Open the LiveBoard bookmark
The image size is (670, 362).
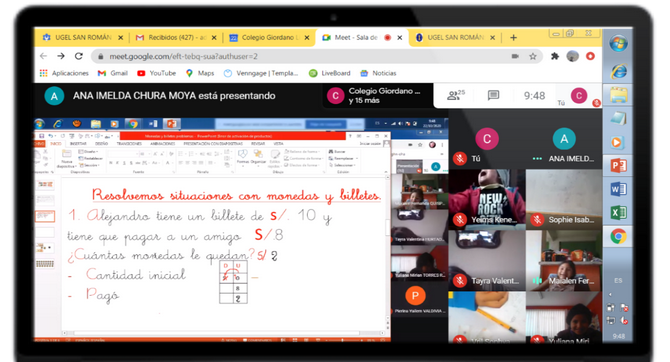point(329,73)
